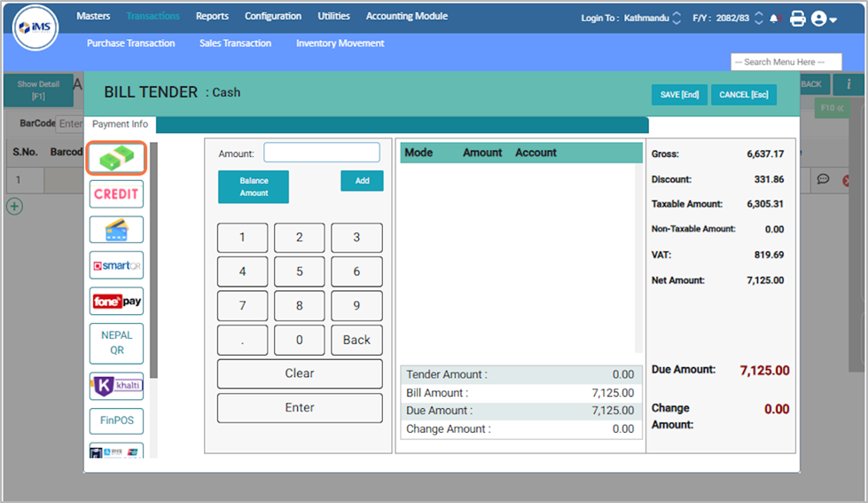Open the user profile dropdown
Screen dimensions: 868x503
point(825,18)
